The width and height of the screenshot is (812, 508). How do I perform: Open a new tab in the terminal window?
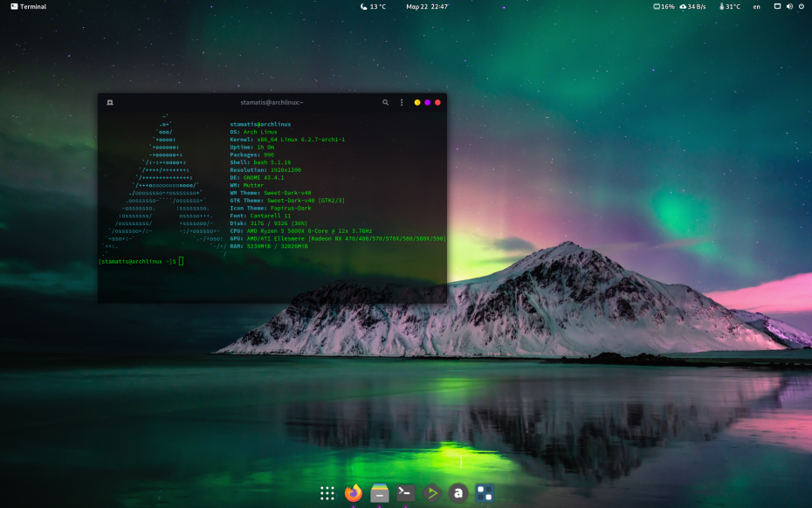point(110,102)
